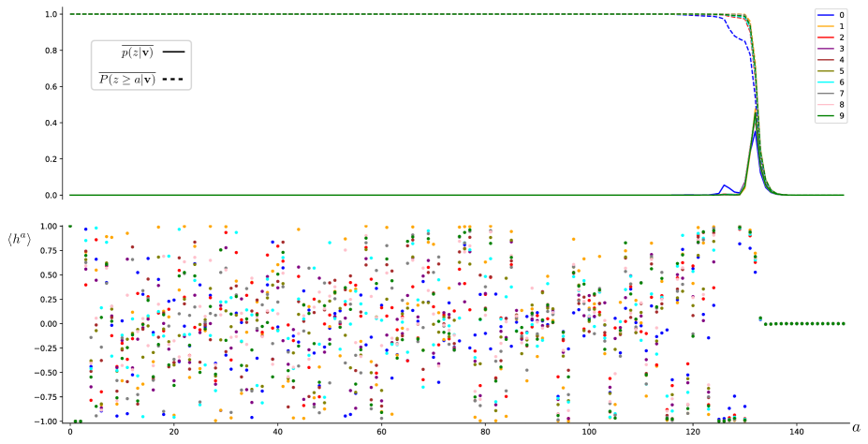This screenshot has width=868, height=444.
Task: Click the x-axis label a
Action: click(856, 427)
